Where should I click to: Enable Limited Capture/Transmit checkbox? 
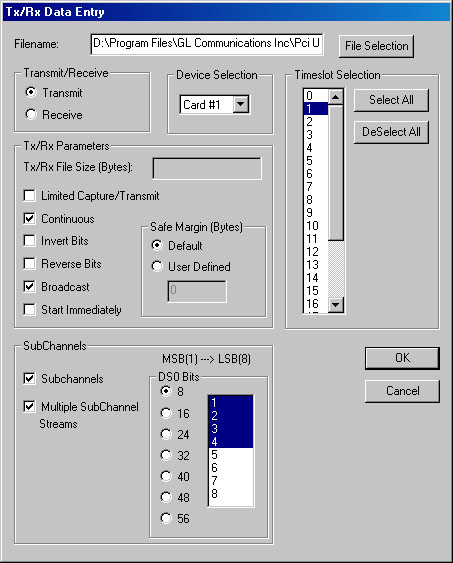pyautogui.click(x=29, y=196)
